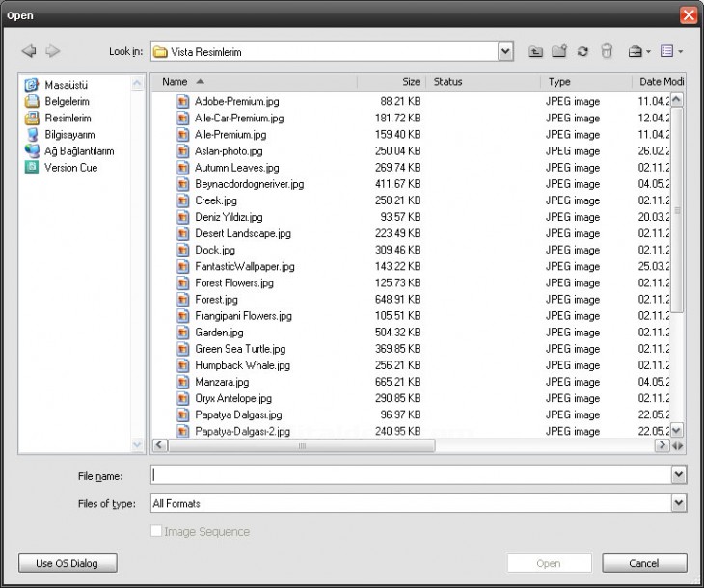704x588 pixels.
Task: Expand the Look in folder dropdown
Action: [x=505, y=52]
